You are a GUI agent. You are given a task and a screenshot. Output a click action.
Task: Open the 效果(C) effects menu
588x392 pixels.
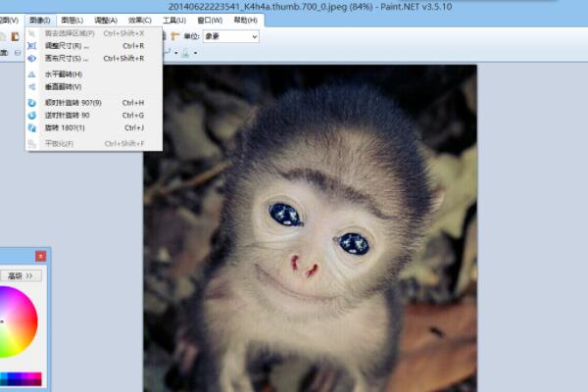(x=140, y=21)
